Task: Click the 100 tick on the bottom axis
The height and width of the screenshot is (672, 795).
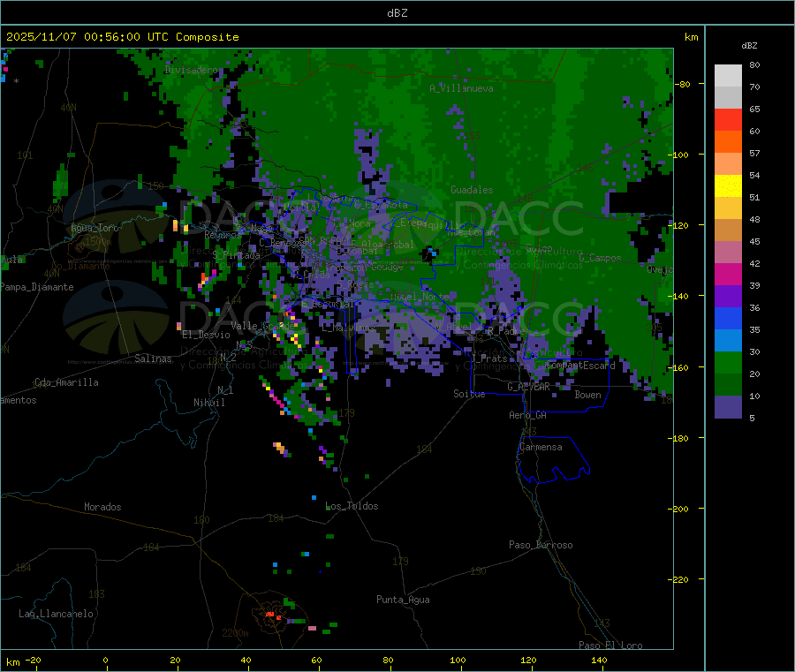Action: 458,661
